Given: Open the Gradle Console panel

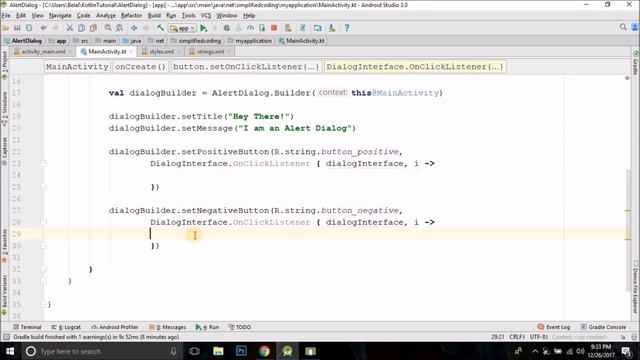Looking at the screenshot, I should (603, 327).
